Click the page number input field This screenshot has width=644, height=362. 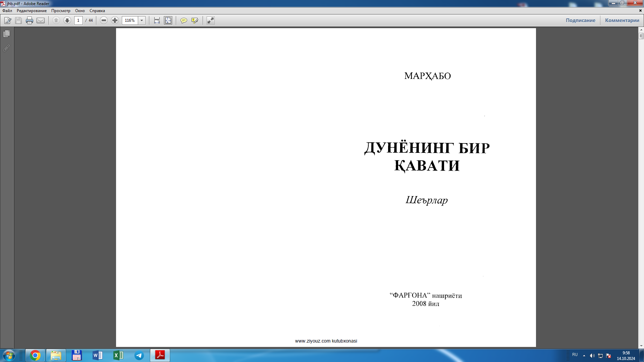(78, 20)
